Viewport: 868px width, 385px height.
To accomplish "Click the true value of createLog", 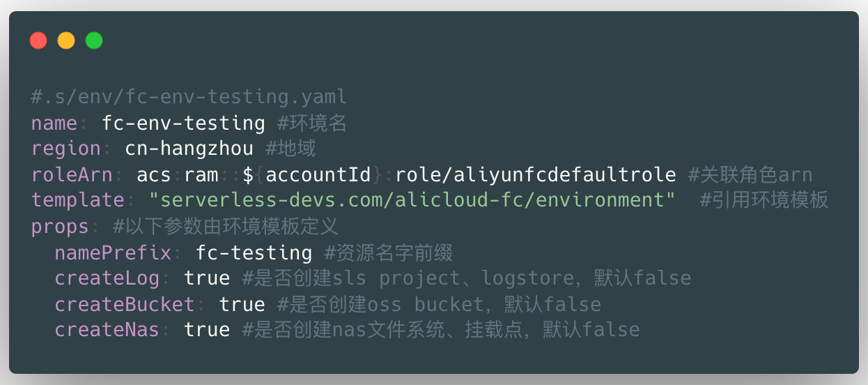I will (x=207, y=278).
